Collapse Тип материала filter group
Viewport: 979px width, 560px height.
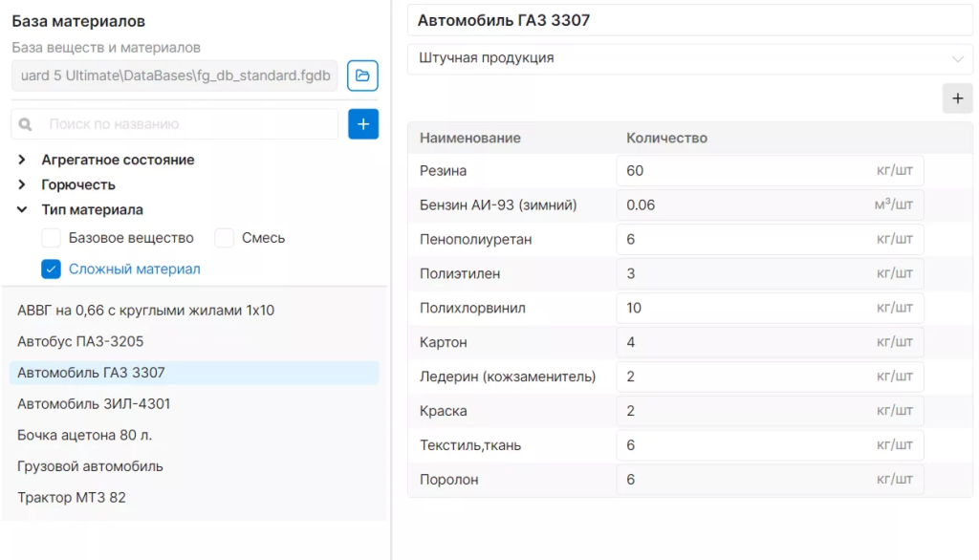[22, 210]
